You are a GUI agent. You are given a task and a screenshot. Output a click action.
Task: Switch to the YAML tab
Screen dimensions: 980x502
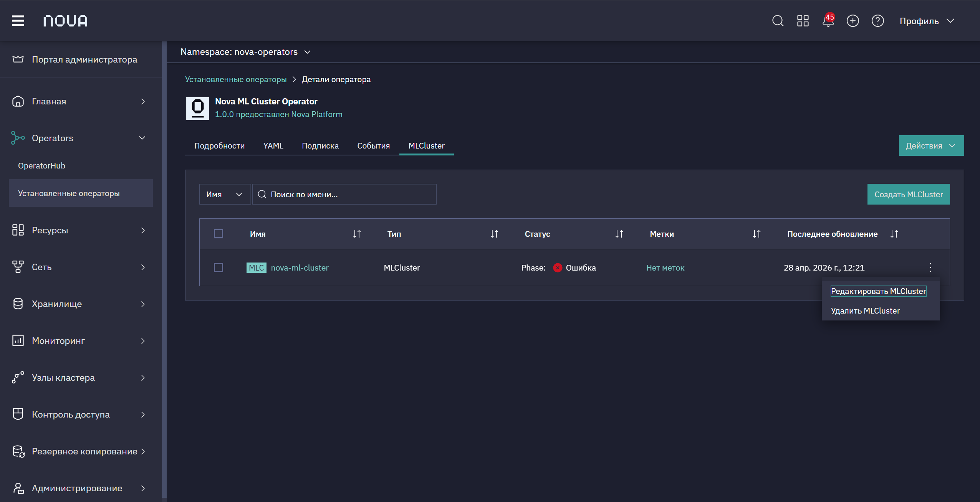coord(273,146)
